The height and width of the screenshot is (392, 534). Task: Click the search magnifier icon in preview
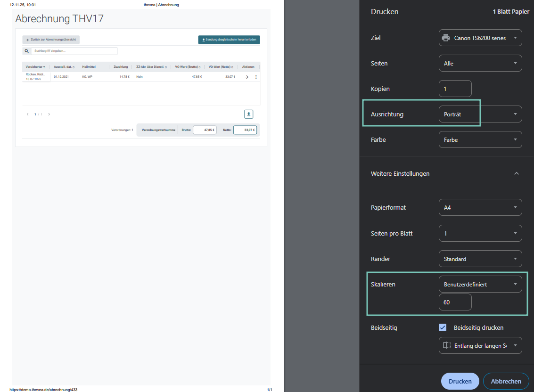(x=26, y=51)
